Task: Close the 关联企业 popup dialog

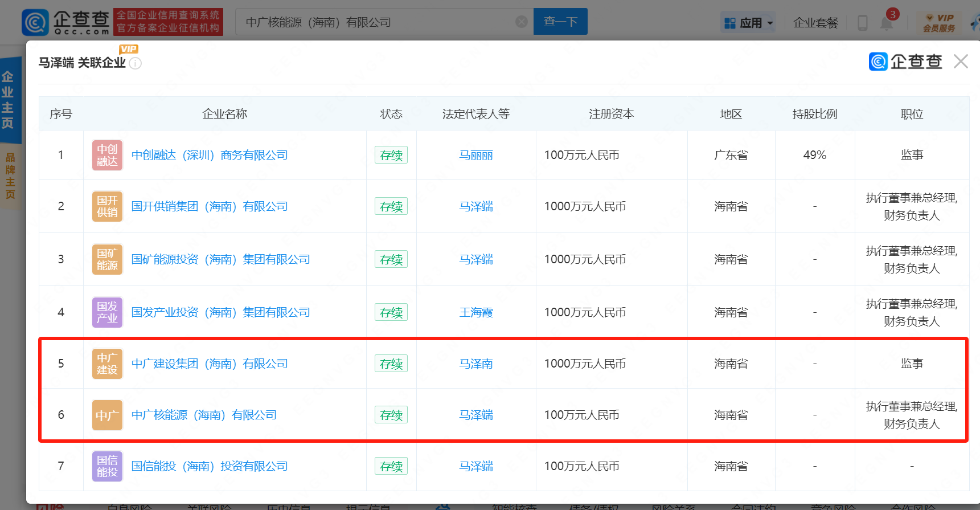Action: (961, 61)
